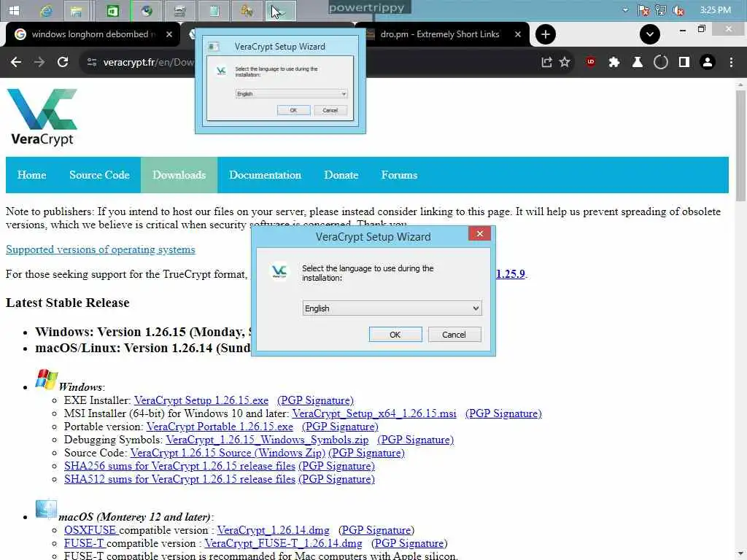
Task: Open the Chrome Labs flask icon
Action: pyautogui.click(x=638, y=62)
